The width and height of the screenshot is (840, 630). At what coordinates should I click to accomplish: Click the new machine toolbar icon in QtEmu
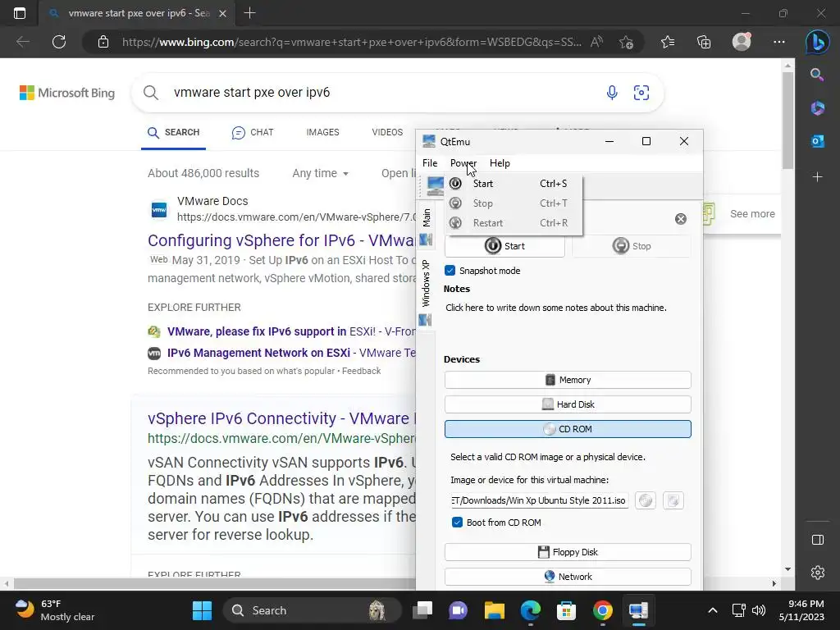pos(435,186)
